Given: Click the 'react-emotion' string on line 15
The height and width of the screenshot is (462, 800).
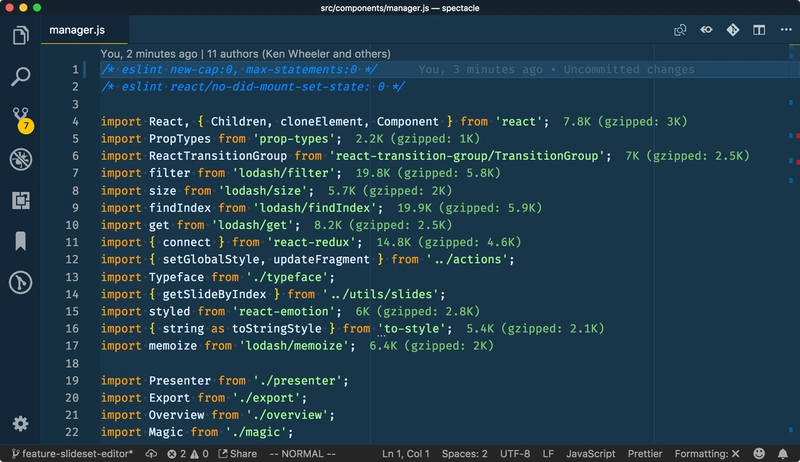Looking at the screenshot, I should [284, 311].
